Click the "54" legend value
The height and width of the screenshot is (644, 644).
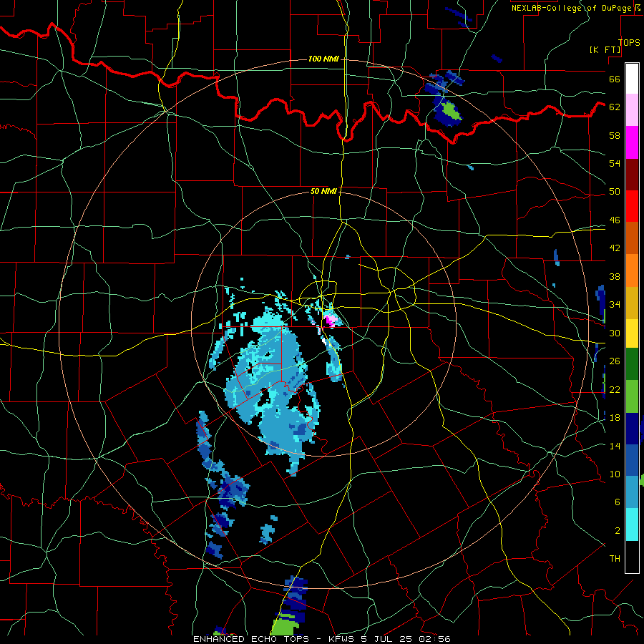[615, 163]
